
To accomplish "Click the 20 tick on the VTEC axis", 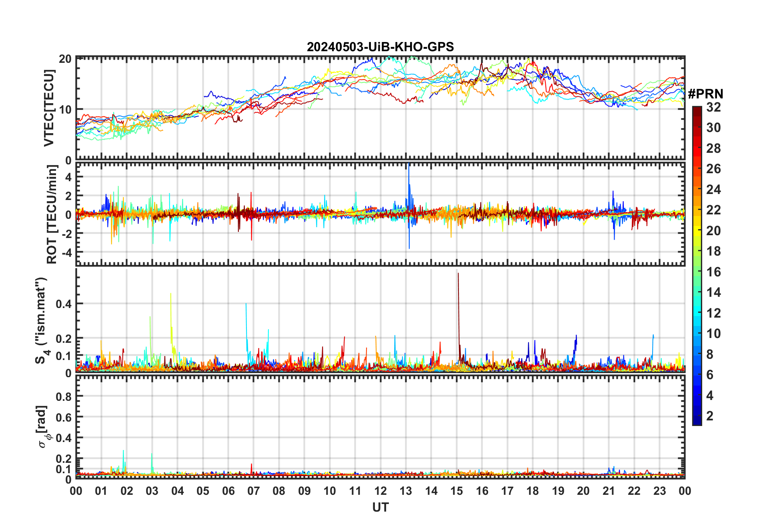I will [65, 59].
